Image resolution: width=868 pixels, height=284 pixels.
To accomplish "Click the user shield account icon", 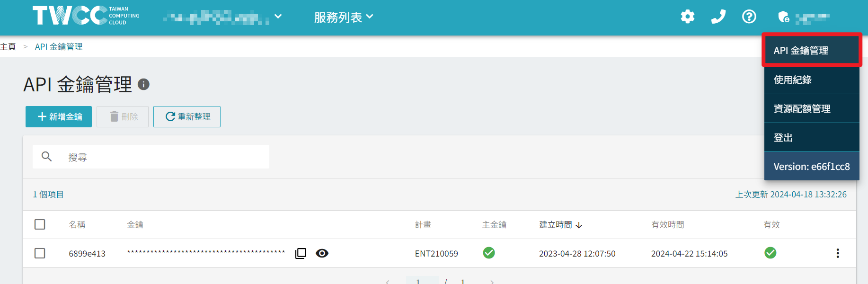I will click(x=783, y=17).
